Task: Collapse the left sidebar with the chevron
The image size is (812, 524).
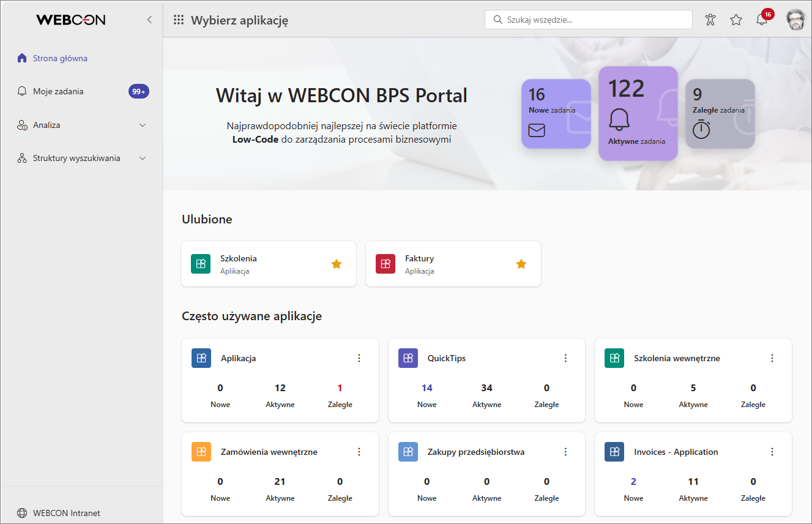Action: click(149, 20)
